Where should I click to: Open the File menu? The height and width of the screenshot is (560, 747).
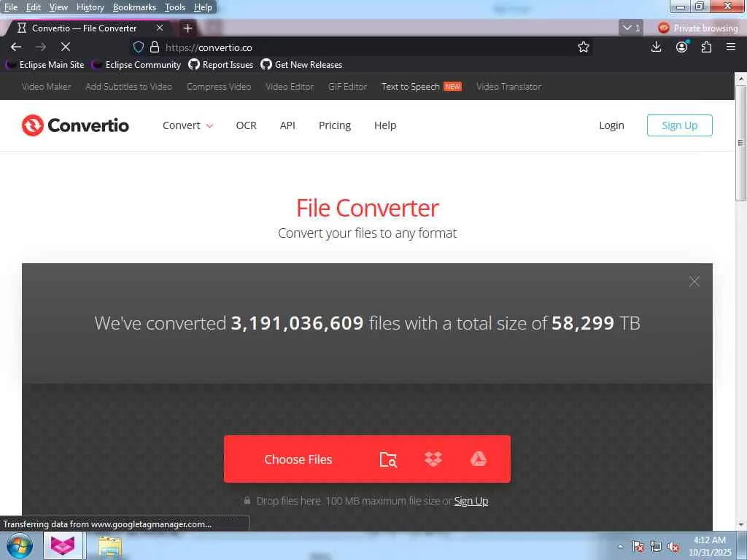point(10,7)
